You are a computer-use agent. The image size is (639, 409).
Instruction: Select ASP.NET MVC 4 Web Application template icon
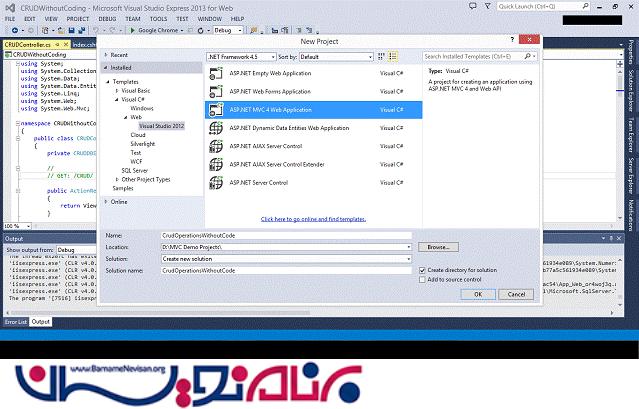pyautogui.click(x=215, y=109)
